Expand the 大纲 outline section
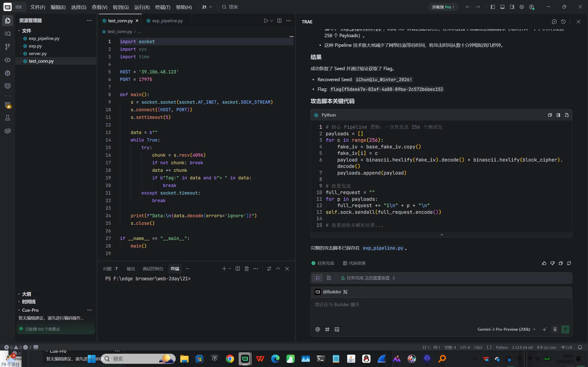Image resolution: width=588 pixels, height=367 pixels. [26, 294]
